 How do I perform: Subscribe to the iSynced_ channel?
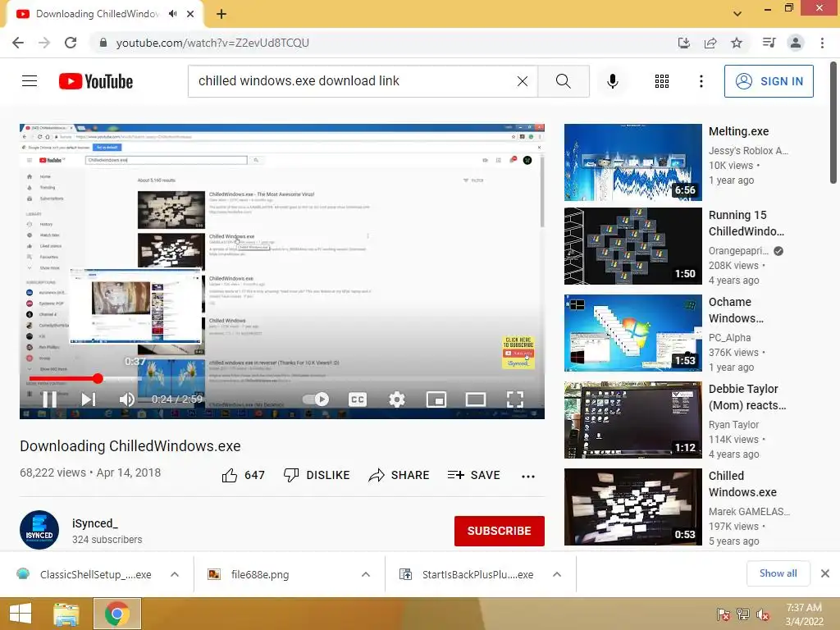coord(500,531)
